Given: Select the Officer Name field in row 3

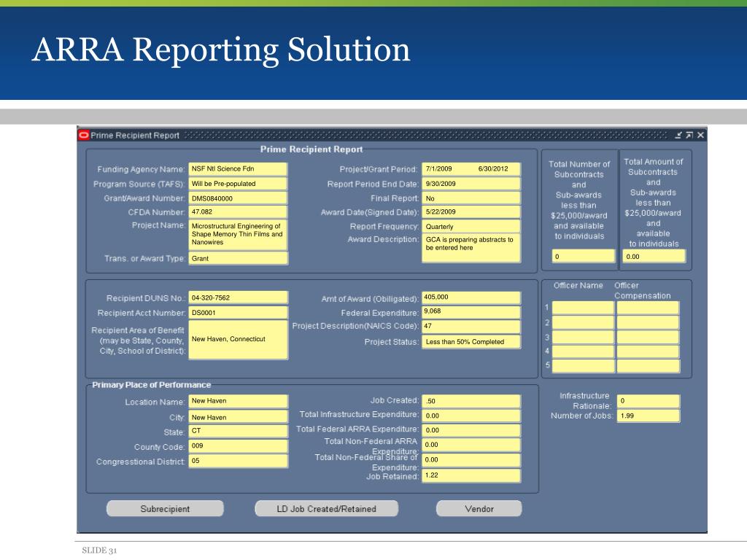Looking at the screenshot, I should pyautogui.click(x=583, y=337).
